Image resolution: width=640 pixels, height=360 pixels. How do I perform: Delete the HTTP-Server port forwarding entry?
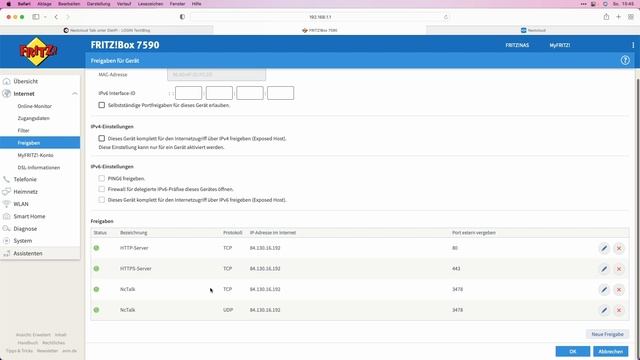(x=619, y=248)
